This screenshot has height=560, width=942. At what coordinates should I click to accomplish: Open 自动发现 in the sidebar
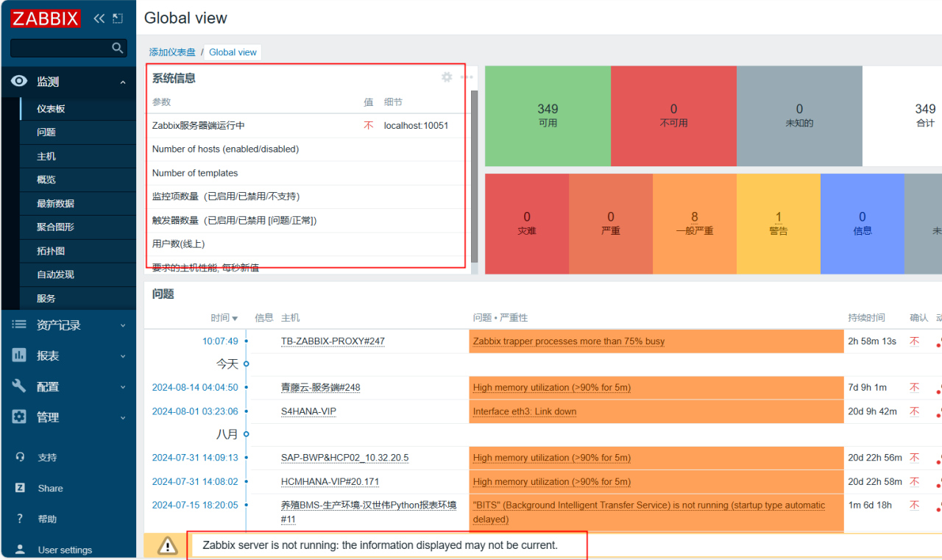click(x=55, y=274)
